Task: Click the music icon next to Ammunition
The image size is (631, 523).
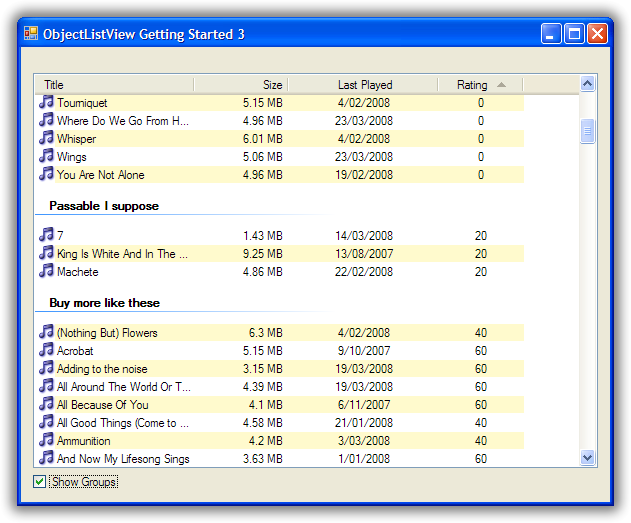Action: click(46, 440)
